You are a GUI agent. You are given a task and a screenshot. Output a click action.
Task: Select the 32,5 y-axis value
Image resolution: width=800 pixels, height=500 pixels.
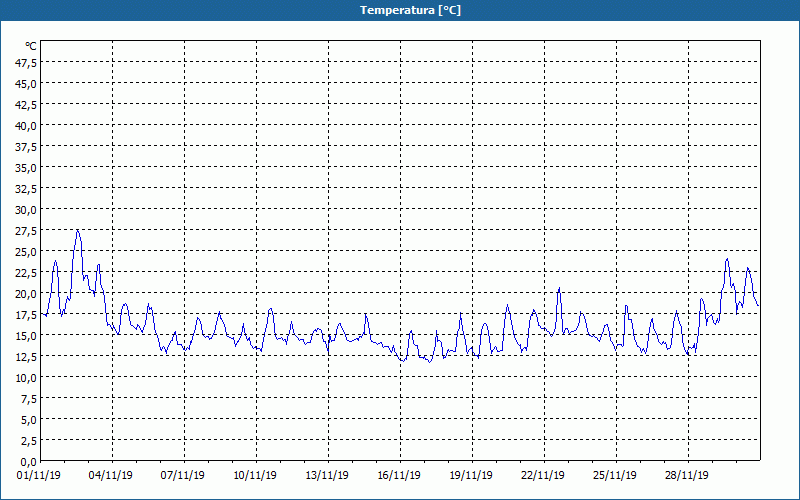27,189
